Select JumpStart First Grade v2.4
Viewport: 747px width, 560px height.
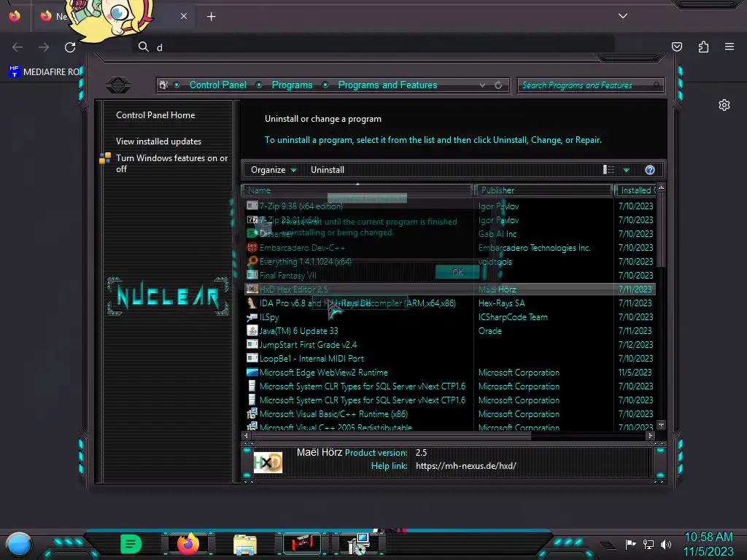tap(308, 345)
